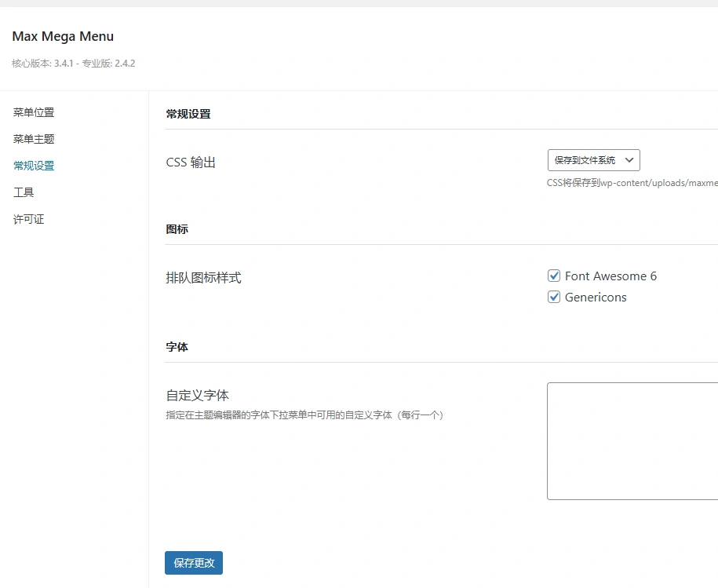Viewport: 718px width, 588px height.
Task: Open the 菜单位置 sidebar tab
Action: [33, 112]
